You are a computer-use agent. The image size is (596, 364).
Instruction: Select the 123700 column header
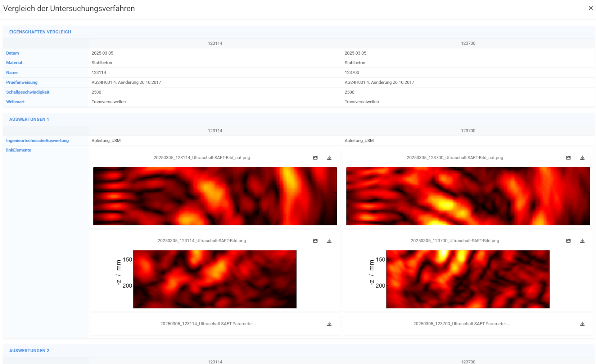[x=468, y=43]
